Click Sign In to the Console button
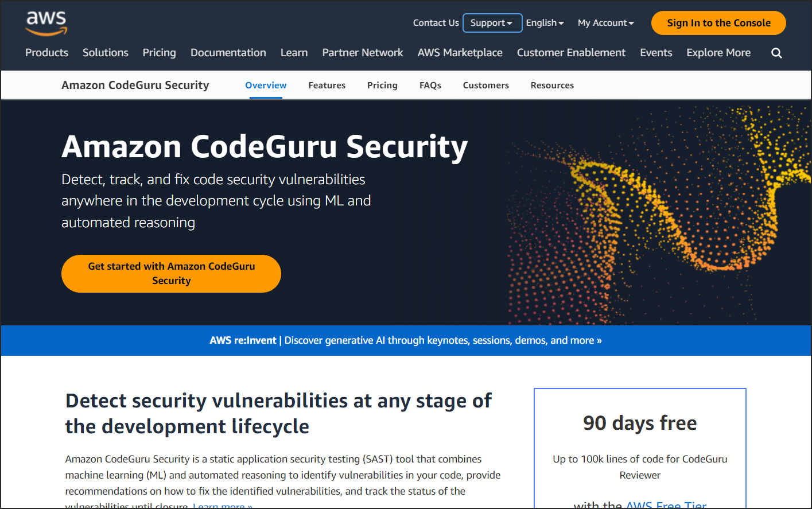 tap(718, 23)
